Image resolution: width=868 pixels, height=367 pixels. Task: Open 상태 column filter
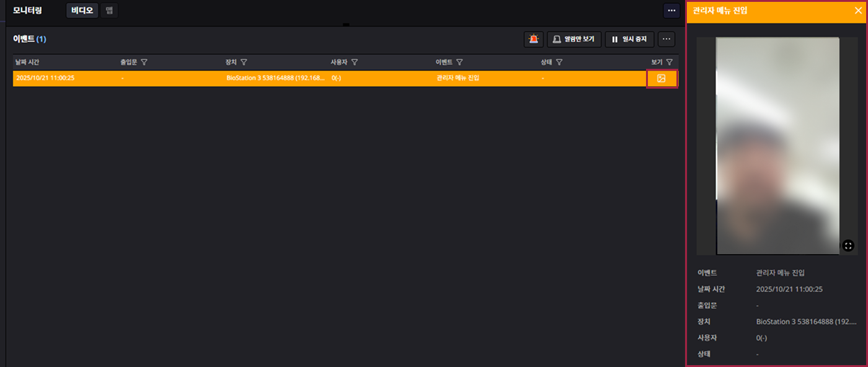click(x=559, y=62)
